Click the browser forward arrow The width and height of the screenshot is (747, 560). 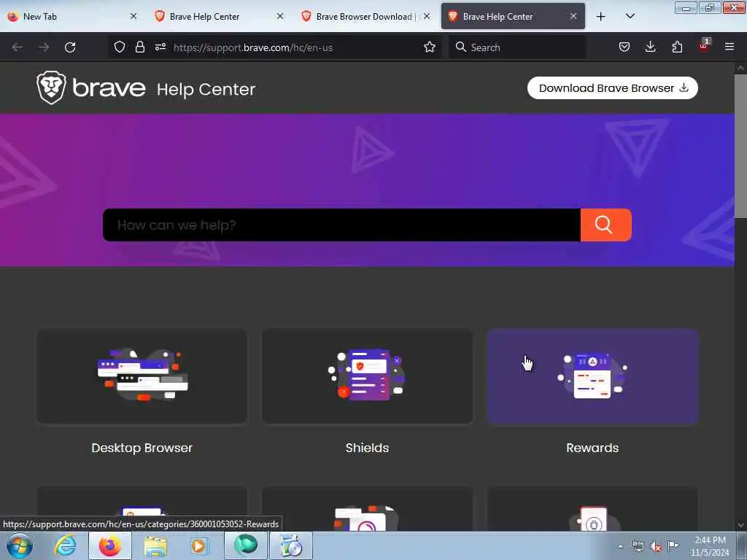point(44,47)
